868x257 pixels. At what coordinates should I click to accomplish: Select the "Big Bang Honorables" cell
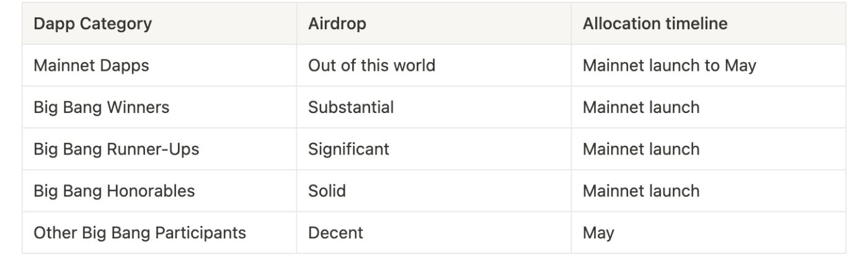(114, 191)
